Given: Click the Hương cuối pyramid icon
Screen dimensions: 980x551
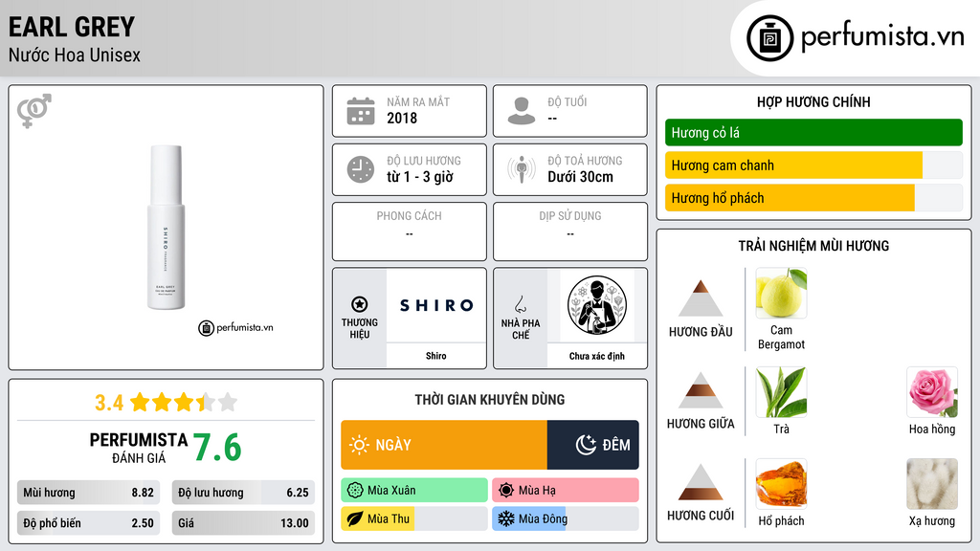Looking at the screenshot, I should 701,482.
